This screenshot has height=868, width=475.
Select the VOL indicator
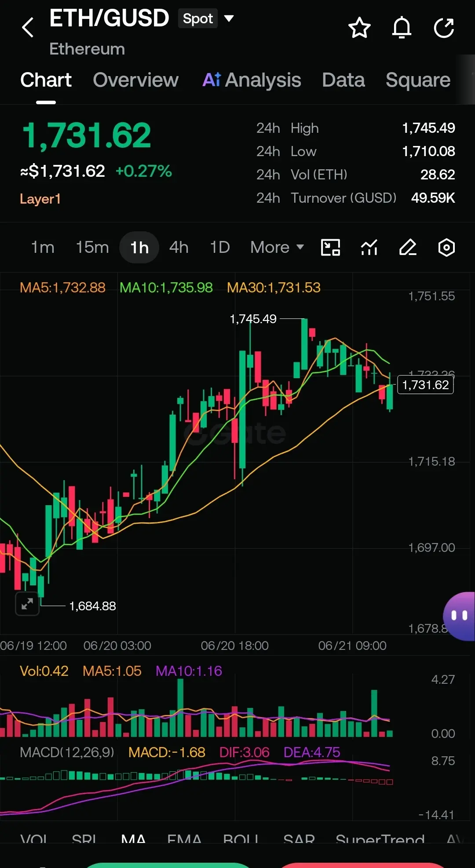34,839
